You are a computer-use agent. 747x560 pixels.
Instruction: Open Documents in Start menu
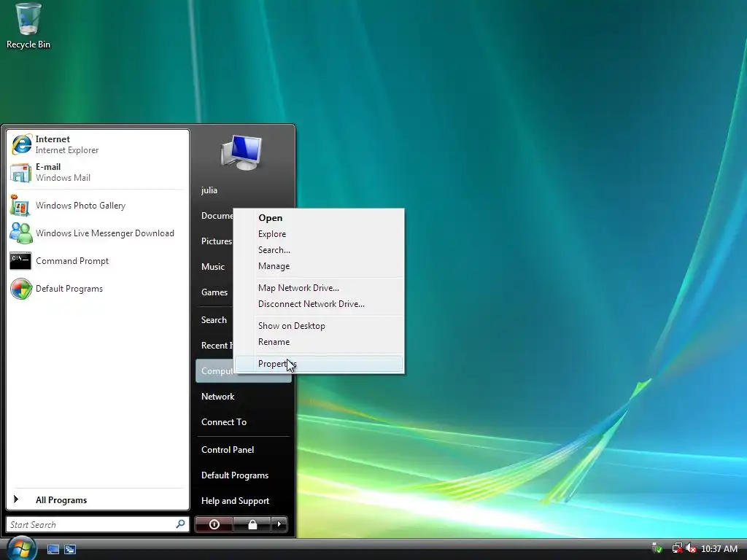[217, 216]
